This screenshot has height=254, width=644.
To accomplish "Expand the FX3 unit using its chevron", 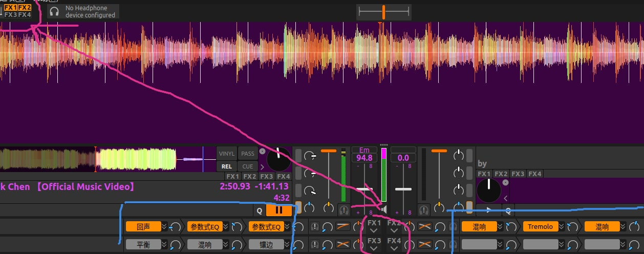I will click(x=374, y=248).
